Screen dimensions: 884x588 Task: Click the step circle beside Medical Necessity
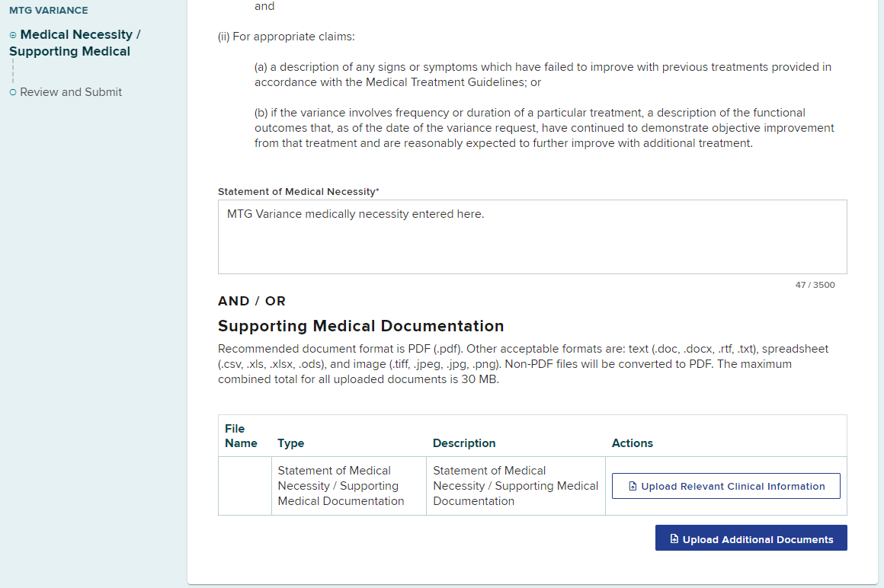click(x=13, y=35)
